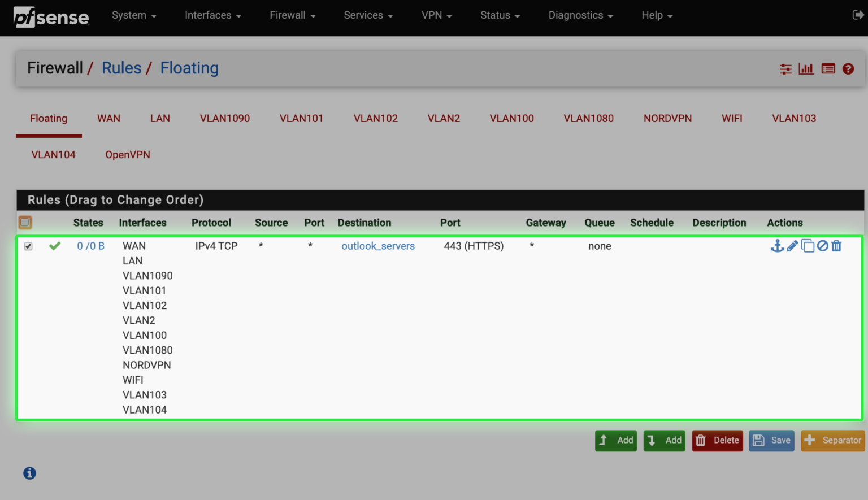This screenshot has height=500, width=868.
Task: Disable the rule via the block icon
Action: pos(823,246)
